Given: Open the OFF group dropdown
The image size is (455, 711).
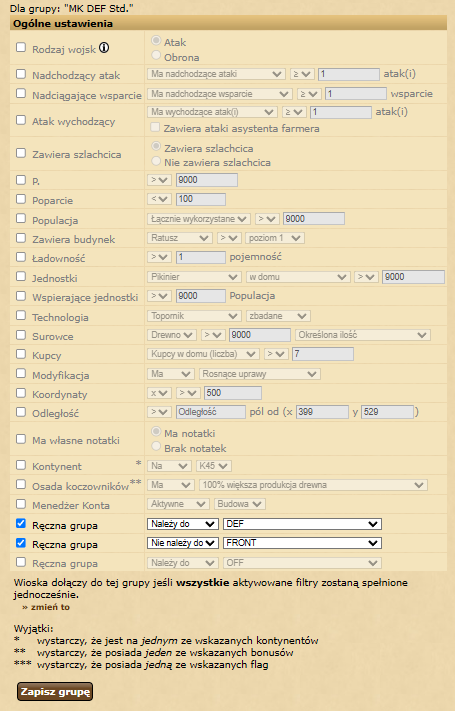Looking at the screenshot, I should coord(302,563).
